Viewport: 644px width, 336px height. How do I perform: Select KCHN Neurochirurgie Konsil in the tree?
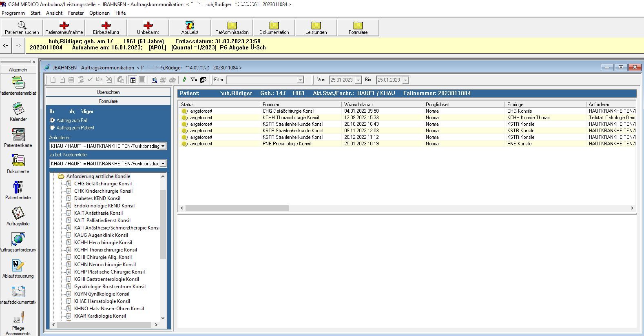[105, 265]
